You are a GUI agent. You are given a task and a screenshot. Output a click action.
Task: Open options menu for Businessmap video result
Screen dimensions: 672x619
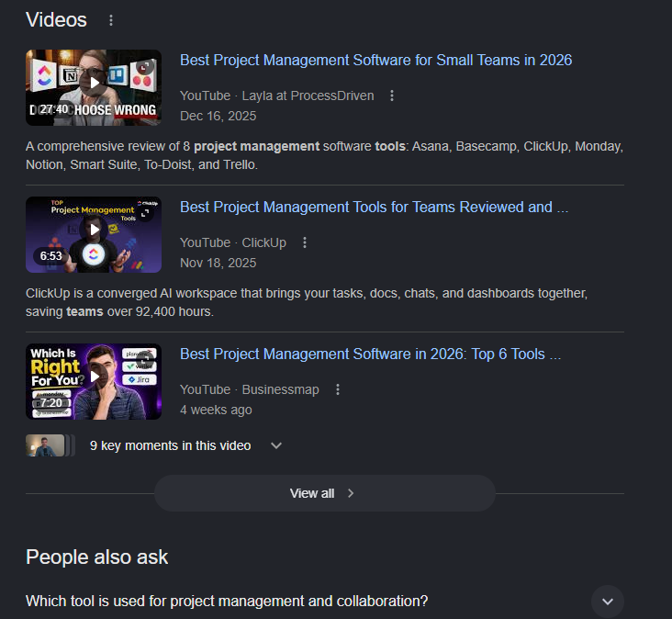(338, 389)
